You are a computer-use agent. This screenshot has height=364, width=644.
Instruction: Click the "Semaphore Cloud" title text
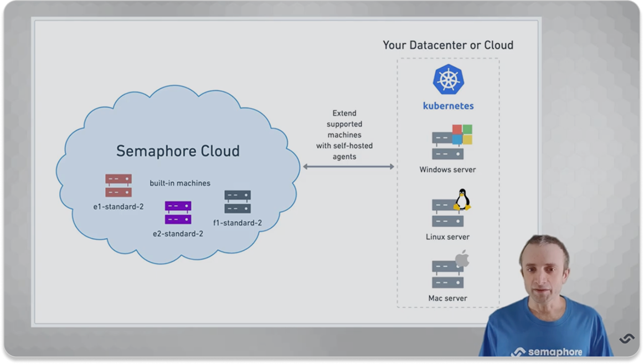[178, 151]
